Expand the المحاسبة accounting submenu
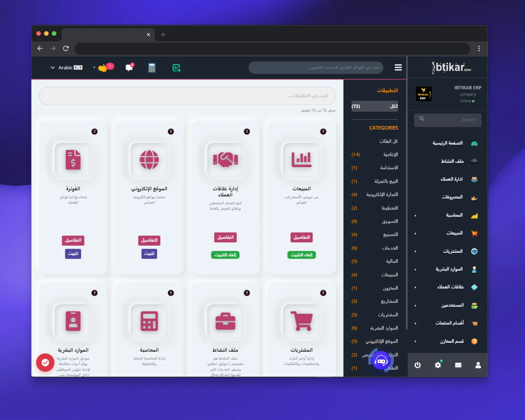This screenshot has width=525, height=420. [x=416, y=215]
